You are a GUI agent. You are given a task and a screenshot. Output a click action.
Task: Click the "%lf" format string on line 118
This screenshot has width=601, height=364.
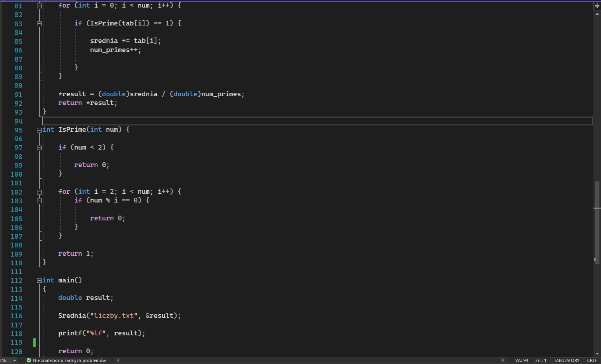(x=96, y=333)
